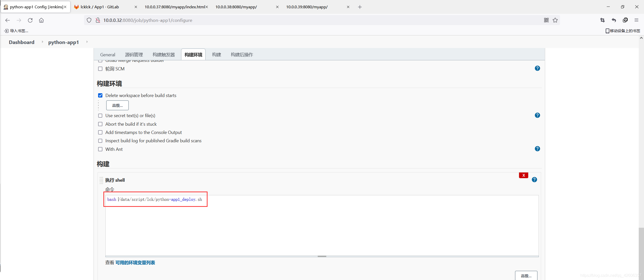Close the 10.0.0.38 myapp tab
This screenshot has width=644, height=280.
[x=277, y=7]
